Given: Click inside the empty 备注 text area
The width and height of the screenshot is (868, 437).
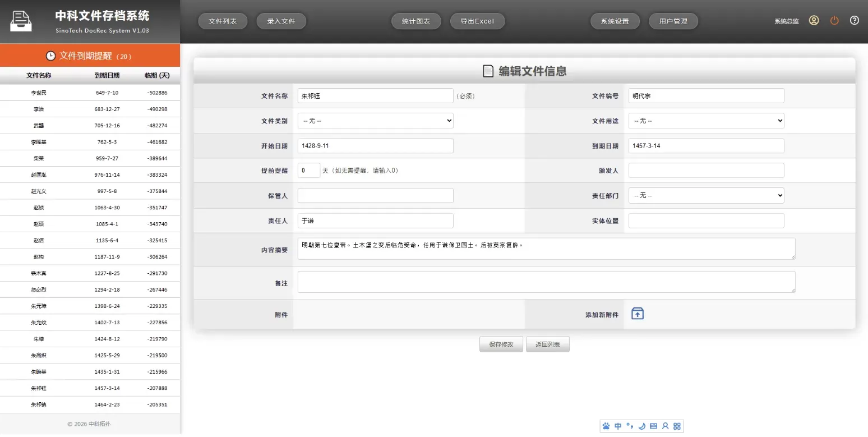Looking at the screenshot, I should 546,282.
